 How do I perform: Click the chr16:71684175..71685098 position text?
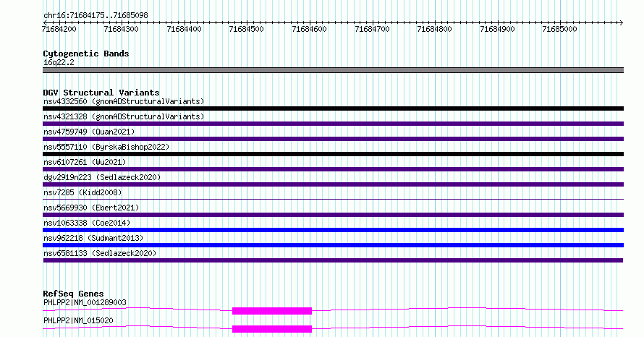96,16
